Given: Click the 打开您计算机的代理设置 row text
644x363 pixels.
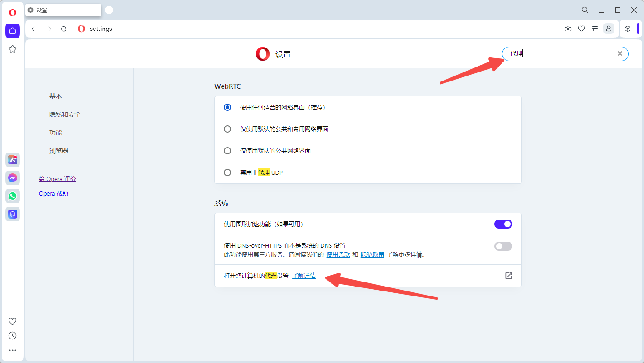Looking at the screenshot, I should 256,276.
